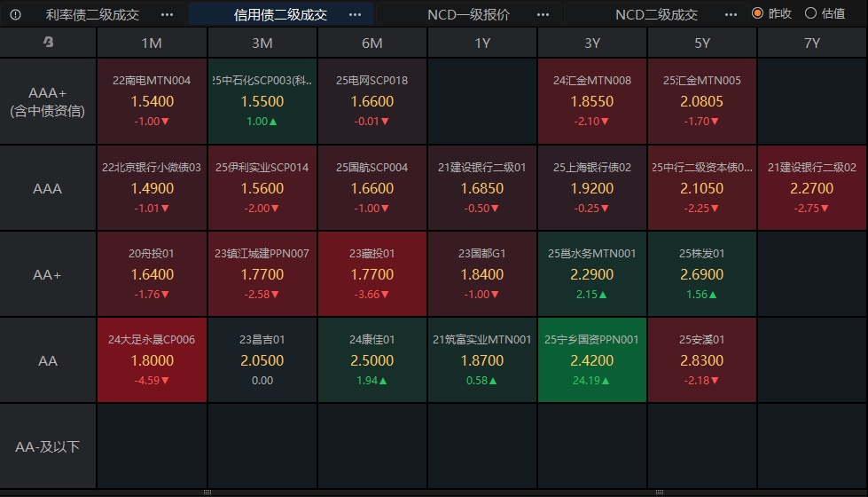Open the 25株发01 bond cell
The height and width of the screenshot is (497, 868).
click(x=702, y=274)
